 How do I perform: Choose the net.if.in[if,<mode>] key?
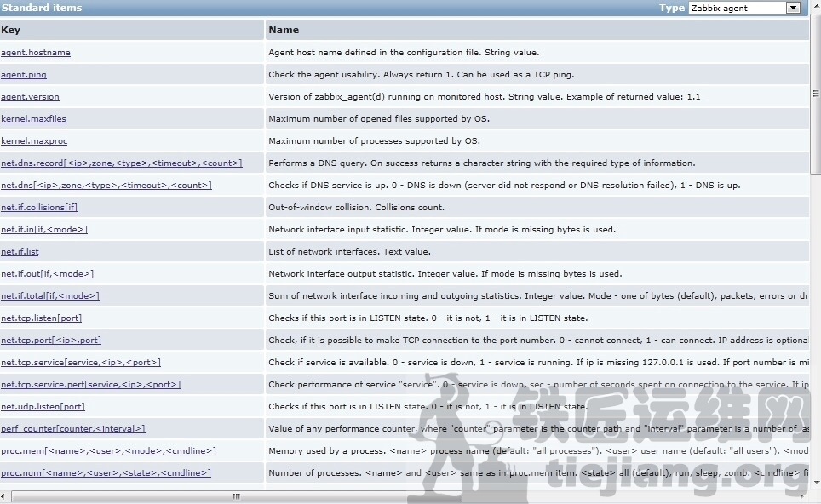(x=44, y=229)
